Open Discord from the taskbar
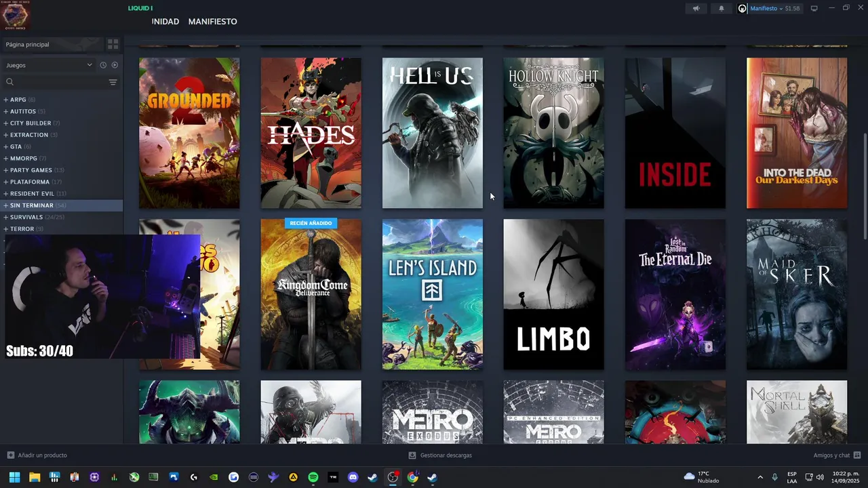This screenshot has width=868, height=488. coord(353,477)
